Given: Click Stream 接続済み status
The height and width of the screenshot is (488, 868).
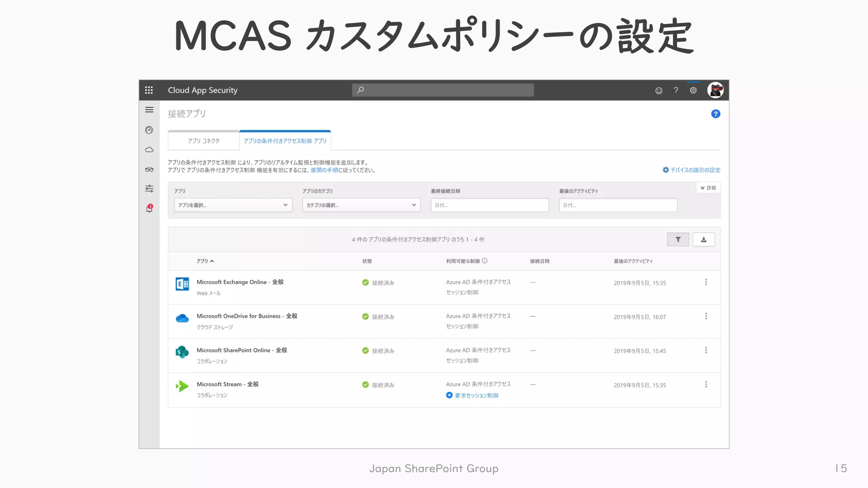Looking at the screenshot, I should 378,385.
